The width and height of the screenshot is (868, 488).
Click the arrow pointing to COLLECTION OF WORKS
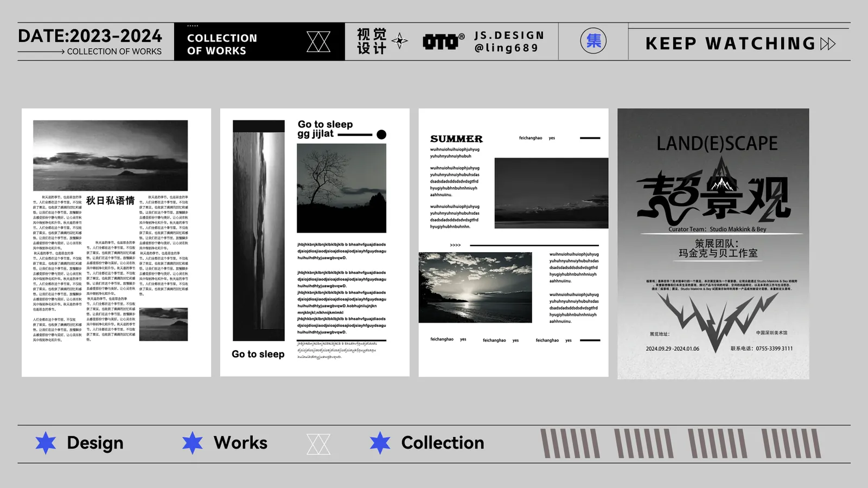click(41, 52)
